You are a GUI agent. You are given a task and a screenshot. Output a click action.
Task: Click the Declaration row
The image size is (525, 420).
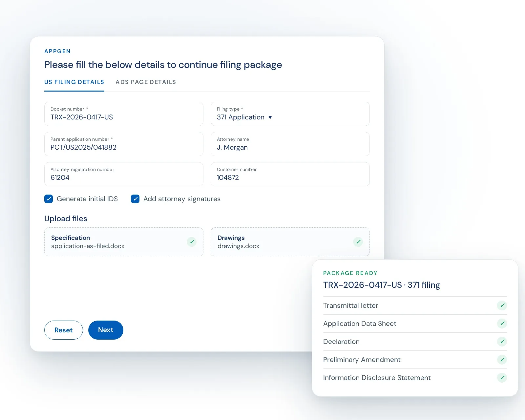pyautogui.click(x=415, y=342)
